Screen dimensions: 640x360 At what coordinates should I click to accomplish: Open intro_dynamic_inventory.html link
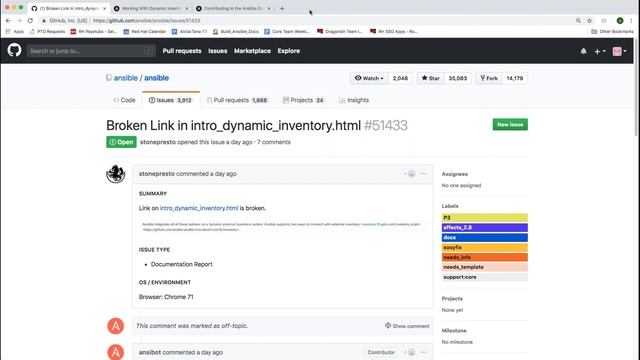coord(199,208)
